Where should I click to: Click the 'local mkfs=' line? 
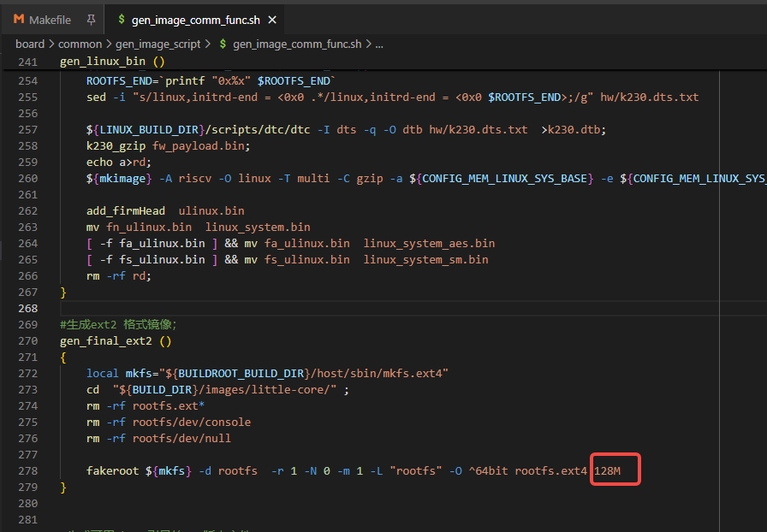pyautogui.click(x=267, y=374)
